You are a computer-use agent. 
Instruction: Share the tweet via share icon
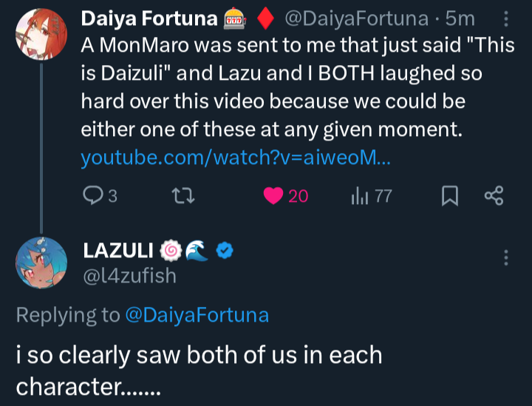tap(493, 196)
